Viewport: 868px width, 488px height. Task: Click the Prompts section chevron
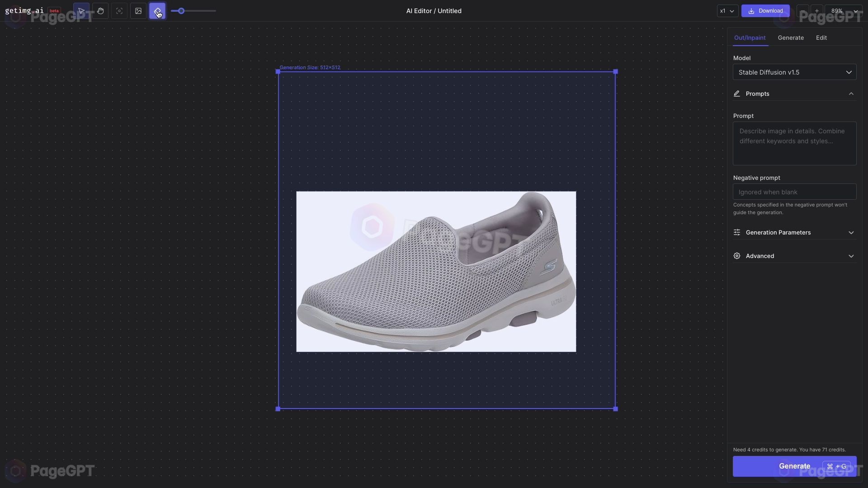click(852, 94)
